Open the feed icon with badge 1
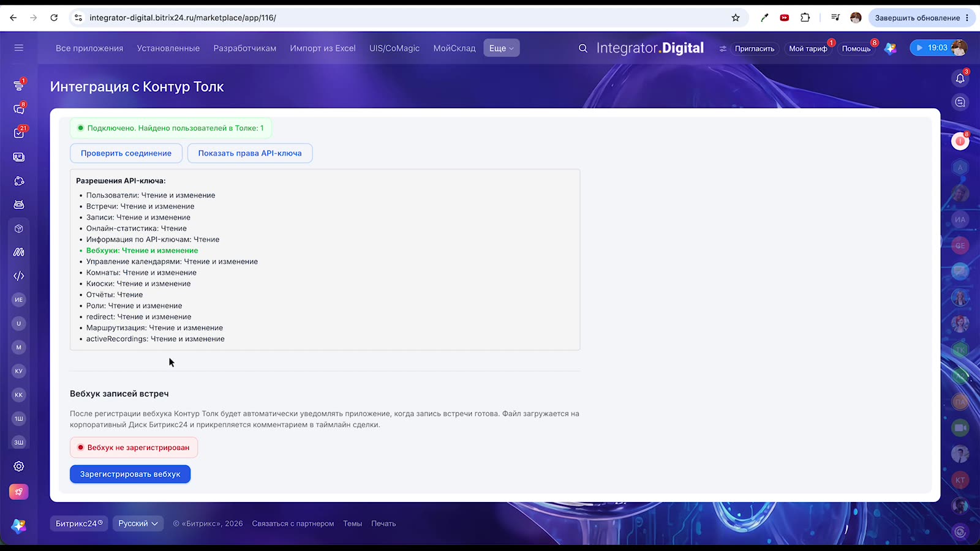The height and width of the screenshot is (551, 980). (19, 86)
